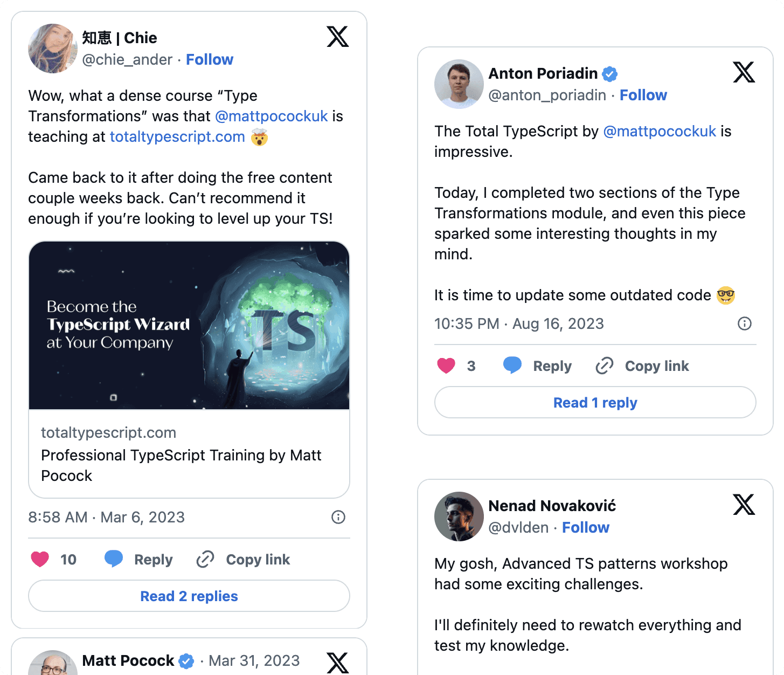
Task: Follow @chie_ander
Action: tap(210, 59)
